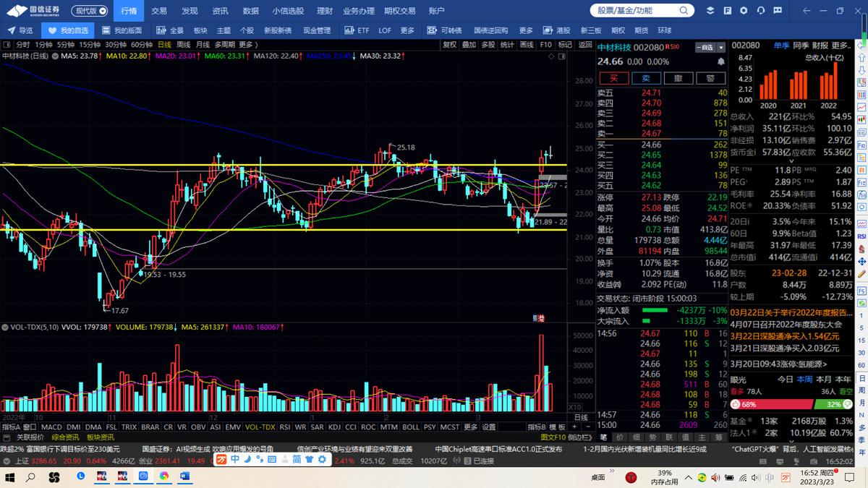Open the ETF toolbar item
Screen dimensions: 868x488
(x=356, y=30)
